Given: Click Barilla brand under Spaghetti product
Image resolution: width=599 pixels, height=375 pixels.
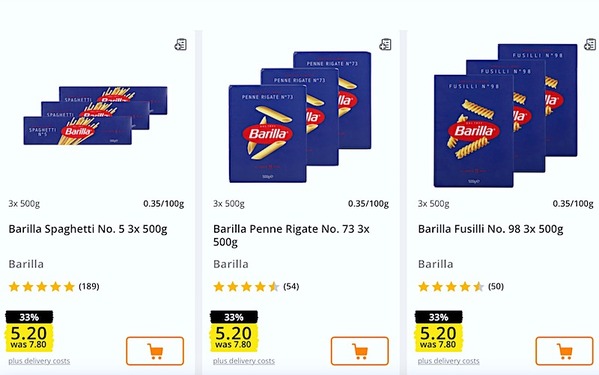Looking at the screenshot, I should click(x=26, y=264).
